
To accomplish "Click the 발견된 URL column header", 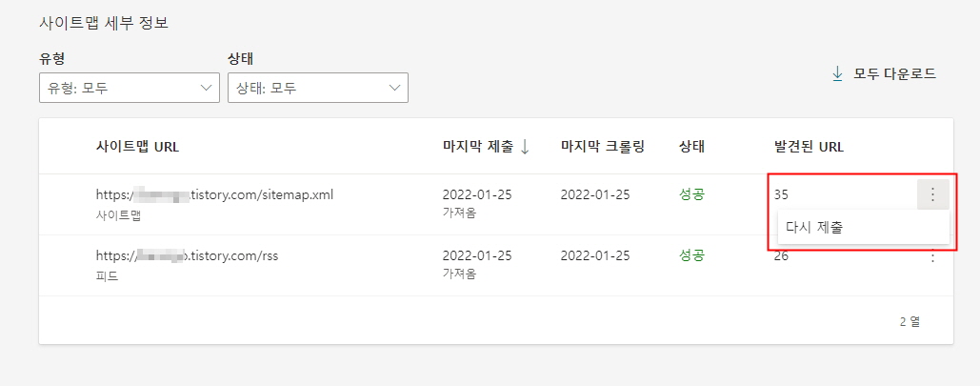I will point(809,147).
